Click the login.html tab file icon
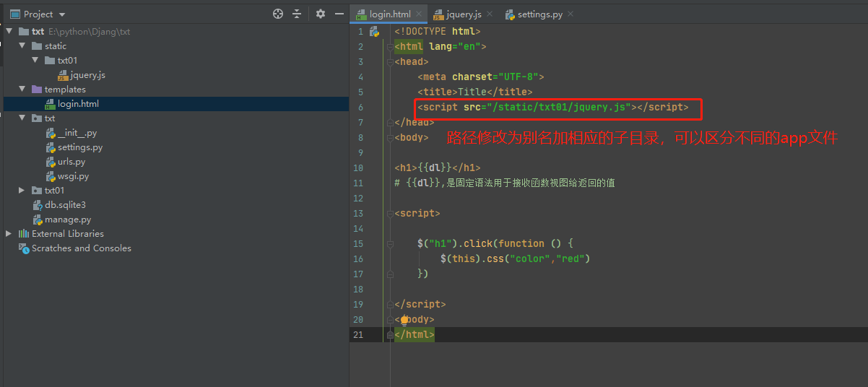 tap(362, 14)
